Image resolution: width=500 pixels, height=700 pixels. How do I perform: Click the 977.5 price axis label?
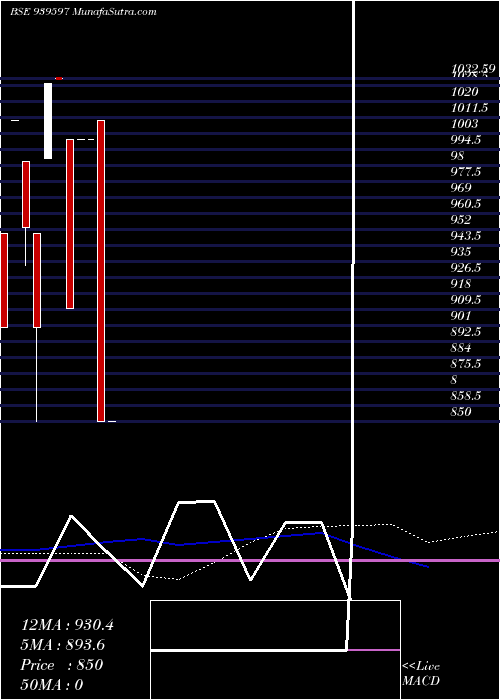466,172
